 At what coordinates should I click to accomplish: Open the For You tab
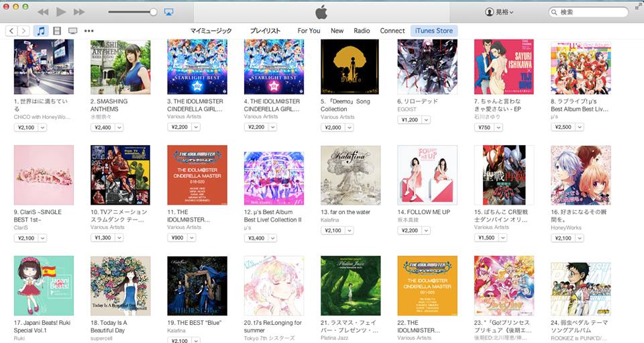coord(309,31)
